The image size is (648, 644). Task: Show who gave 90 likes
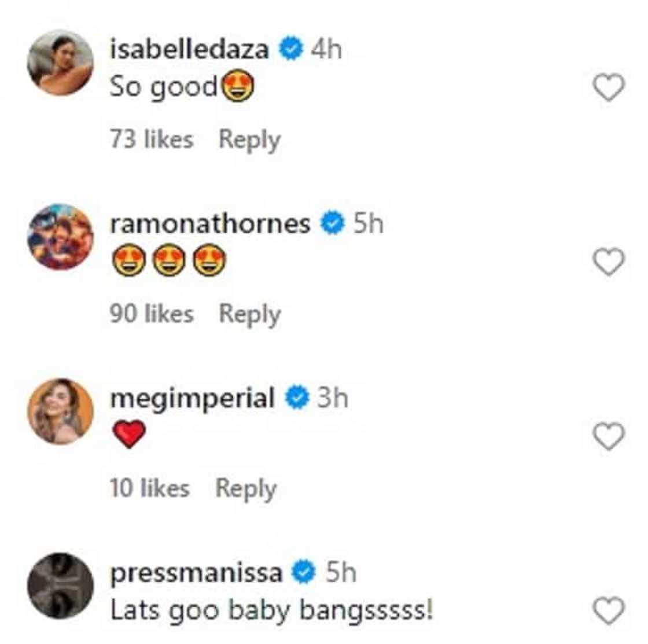coord(152,314)
